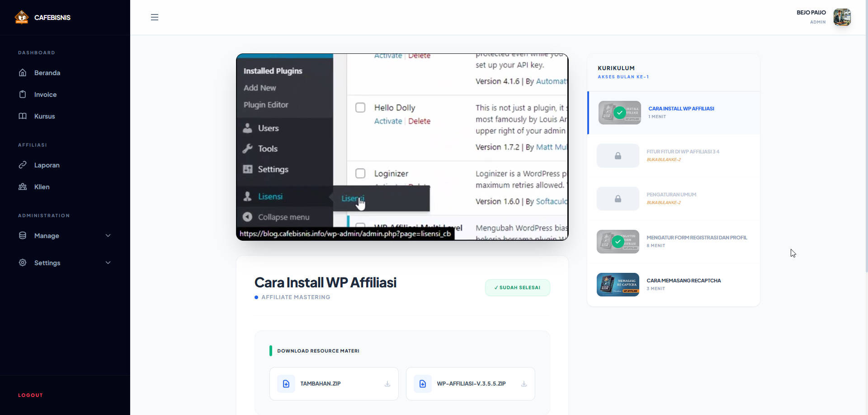
Task: Click the CafeBisnis logo
Action: tap(22, 17)
